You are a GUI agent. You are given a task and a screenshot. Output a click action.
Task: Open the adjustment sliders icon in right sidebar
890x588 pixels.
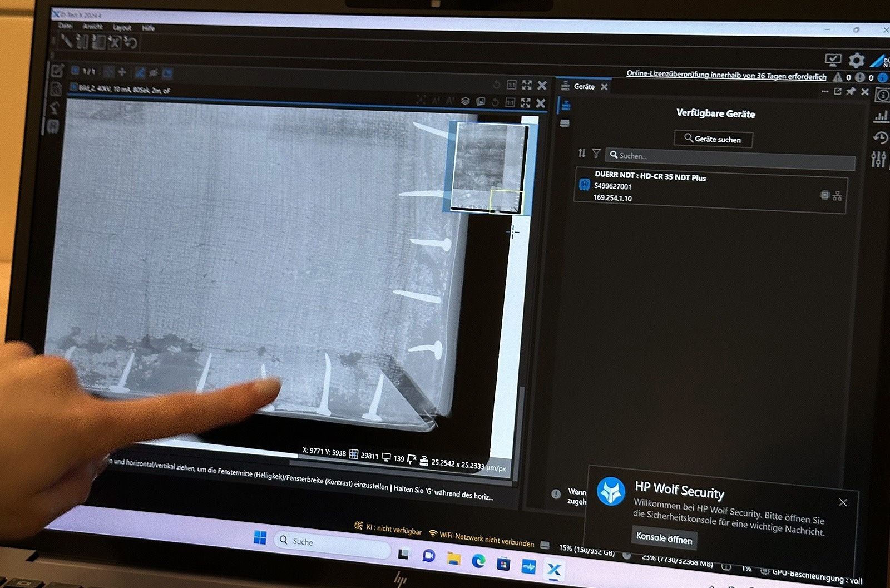[x=878, y=159]
